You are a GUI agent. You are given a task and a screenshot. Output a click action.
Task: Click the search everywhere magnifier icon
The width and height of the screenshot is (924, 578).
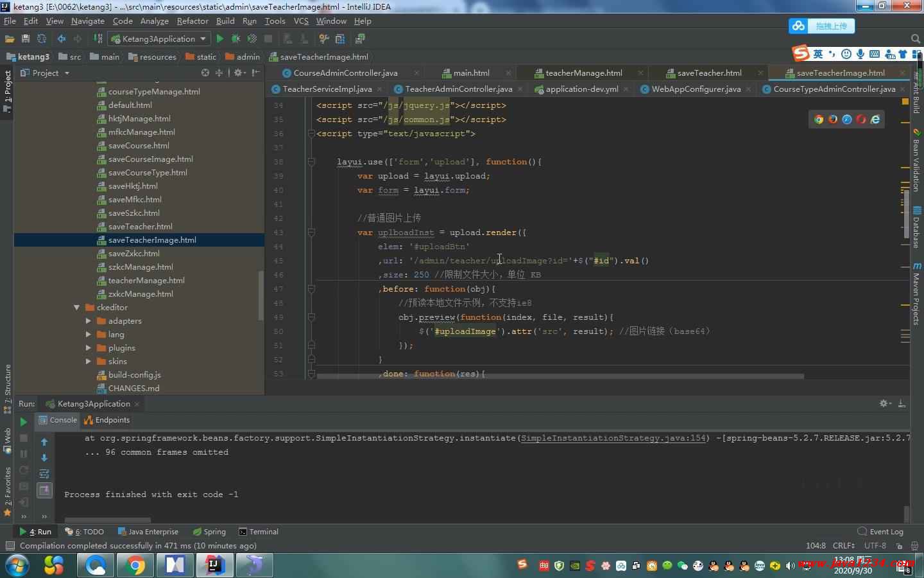tap(916, 39)
